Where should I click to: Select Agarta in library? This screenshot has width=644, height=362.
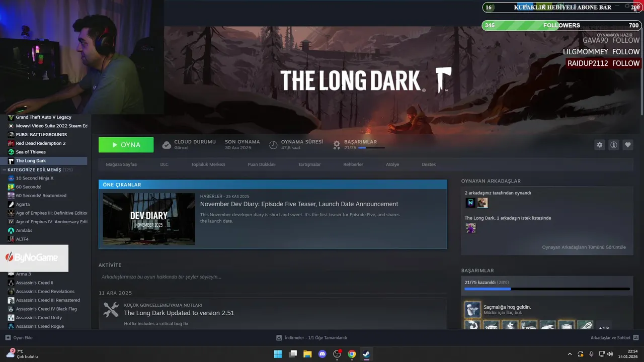23,204
